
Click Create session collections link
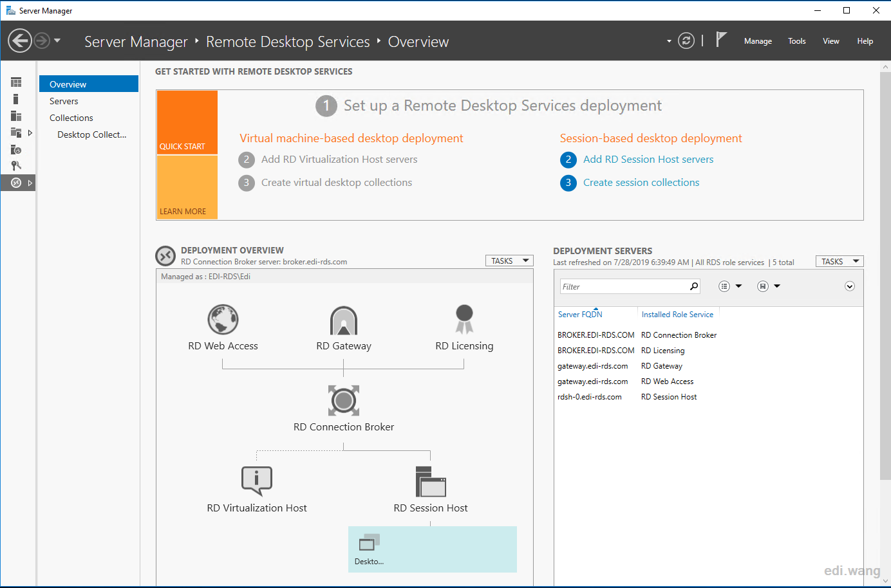pyautogui.click(x=641, y=183)
